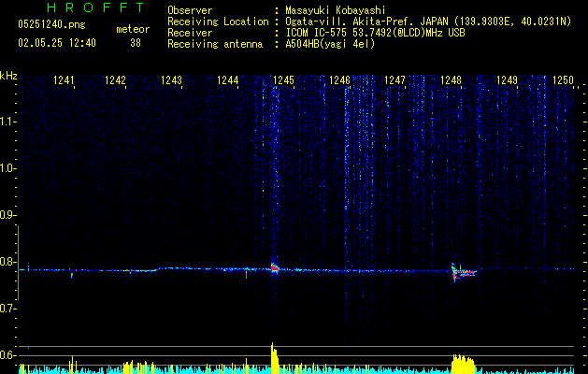
Task: Click the observer name Masayuki Kobayashi
Action: coord(336,10)
